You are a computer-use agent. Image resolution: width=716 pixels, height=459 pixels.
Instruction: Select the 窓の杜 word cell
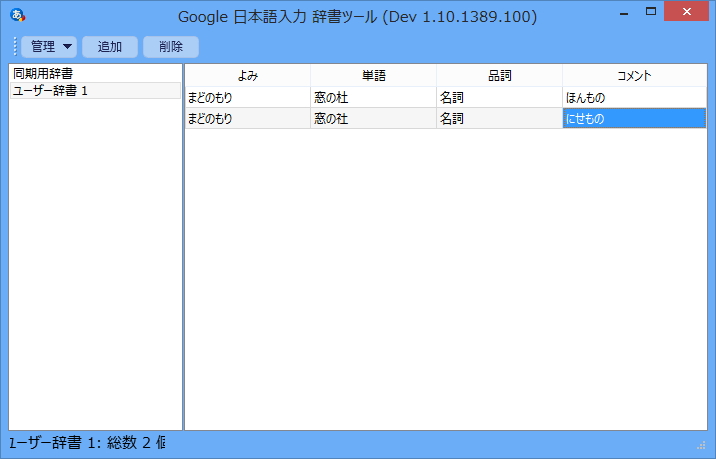(374, 97)
